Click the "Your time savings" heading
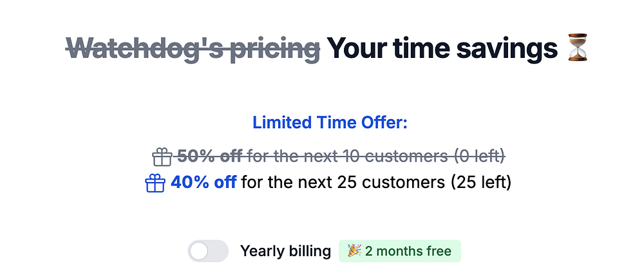 (x=442, y=49)
